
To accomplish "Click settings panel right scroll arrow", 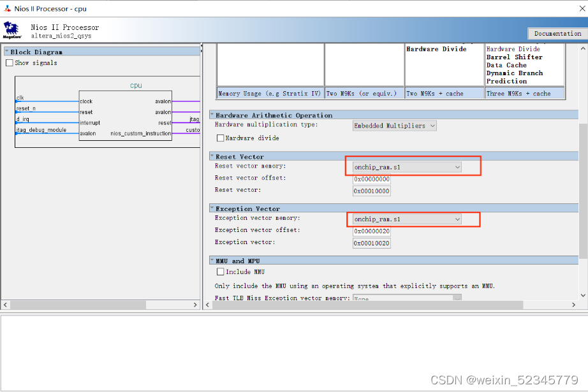I will (x=573, y=305).
